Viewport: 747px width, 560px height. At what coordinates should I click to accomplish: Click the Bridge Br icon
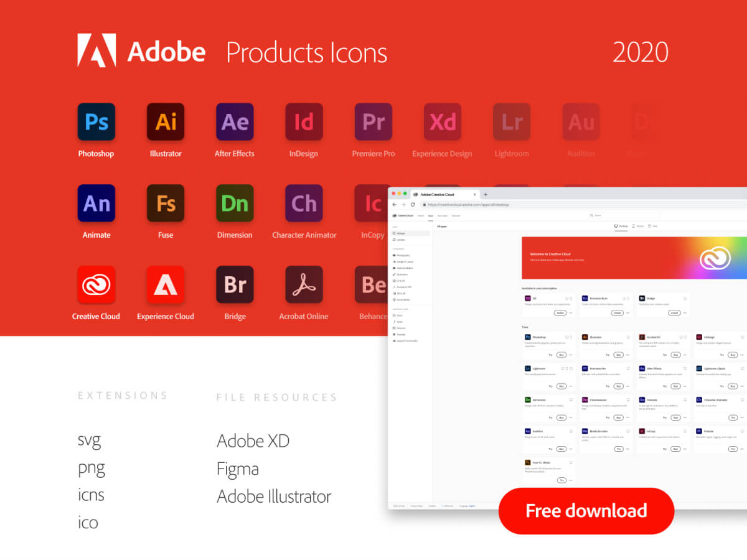pos(235,284)
